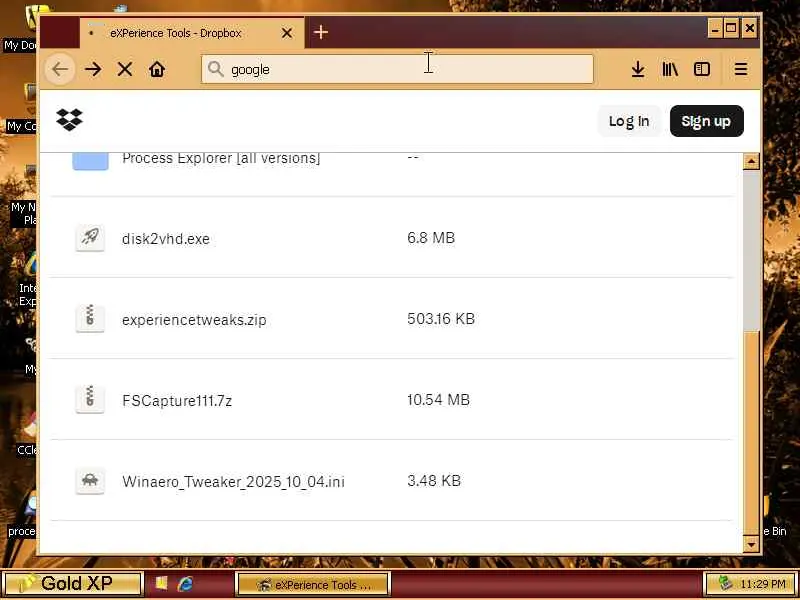Click the zip icon beside experiencetweaks.zip

[90, 318]
